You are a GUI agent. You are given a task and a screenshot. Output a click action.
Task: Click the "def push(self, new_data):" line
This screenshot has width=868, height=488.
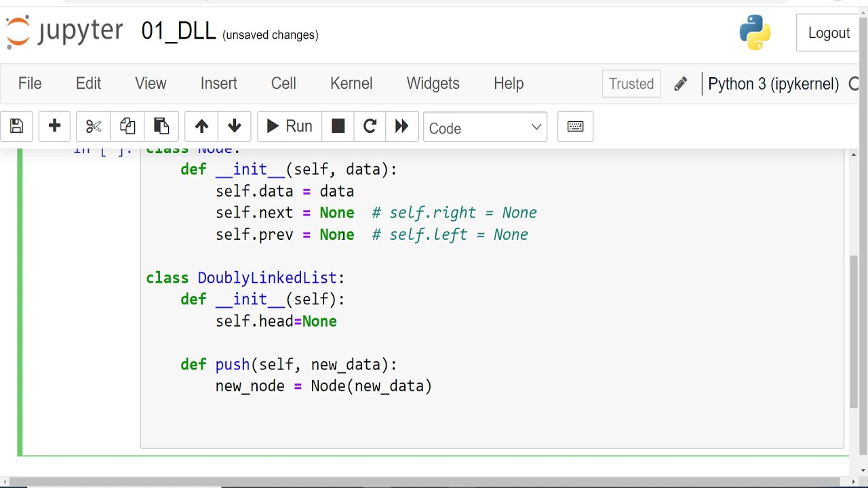pos(289,365)
